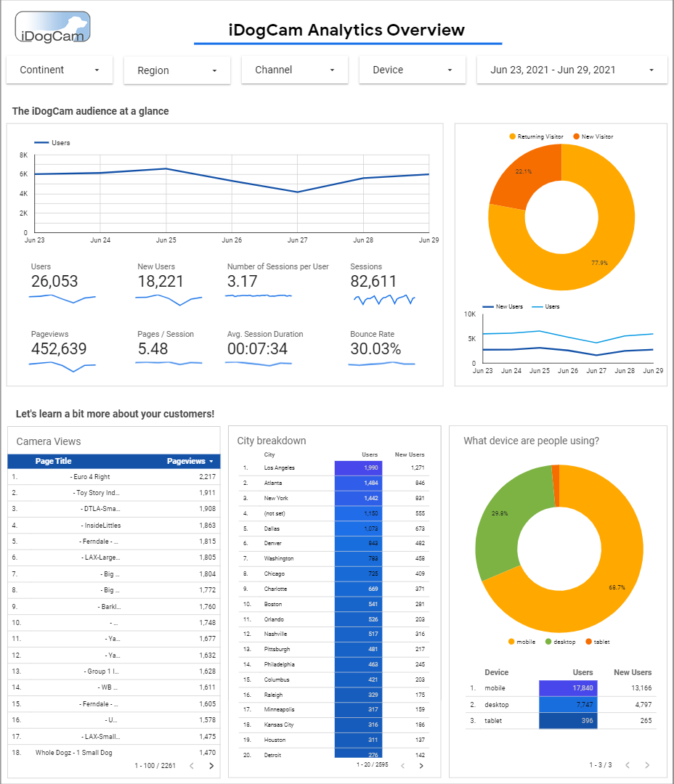Click Returning Visitor legend dot
This screenshot has width=674, height=784.
pos(512,136)
